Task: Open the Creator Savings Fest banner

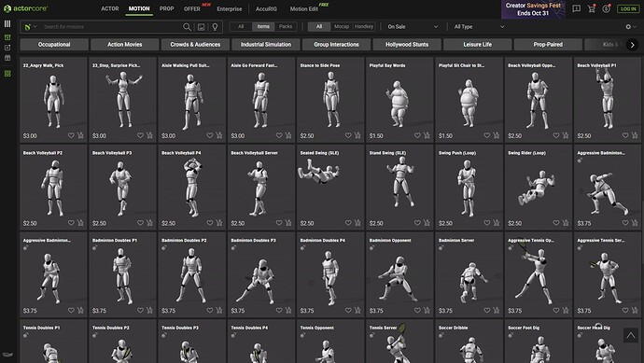Action: 533,9
